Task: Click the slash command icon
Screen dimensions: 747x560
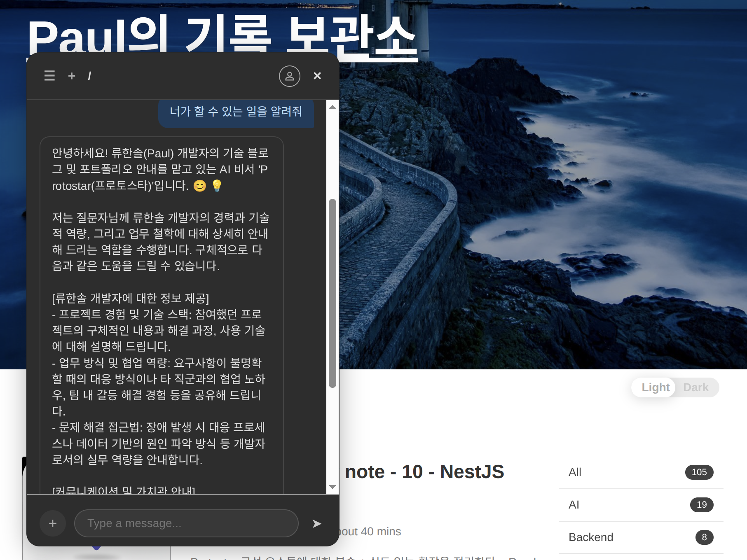Action: point(89,76)
